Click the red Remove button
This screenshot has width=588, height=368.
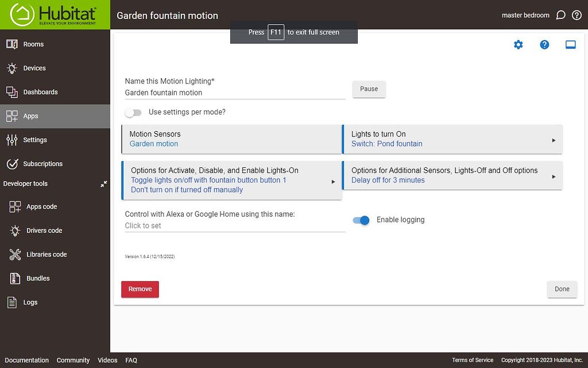click(140, 289)
